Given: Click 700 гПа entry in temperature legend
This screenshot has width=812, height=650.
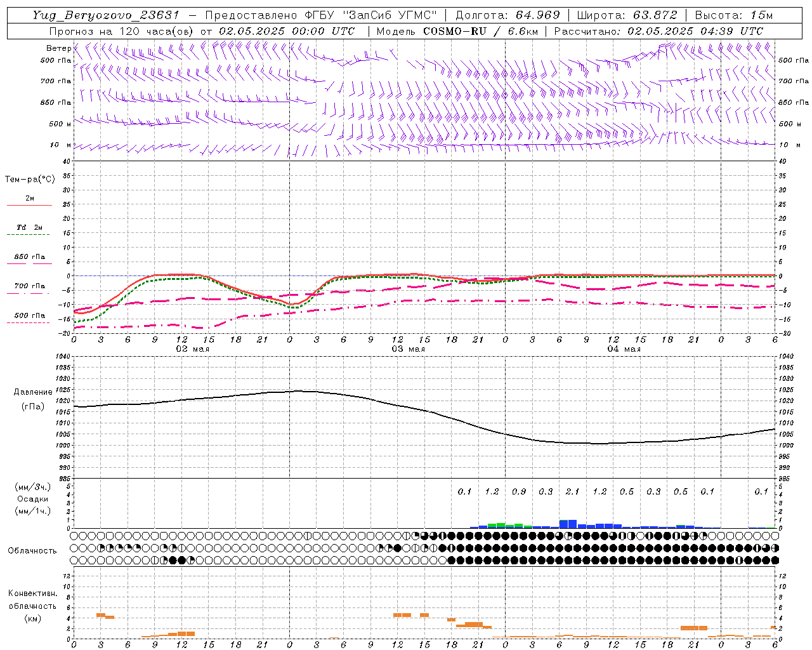Looking at the screenshot, I should (x=30, y=286).
